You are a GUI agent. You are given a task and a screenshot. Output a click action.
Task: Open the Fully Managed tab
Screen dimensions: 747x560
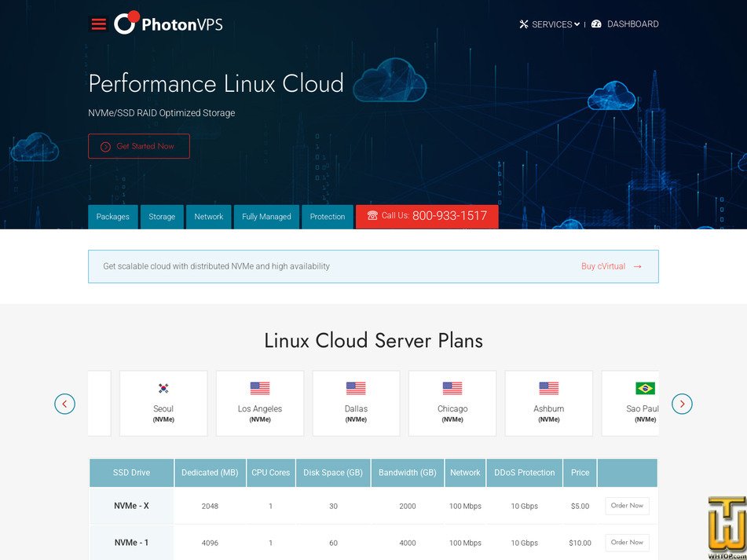(266, 217)
